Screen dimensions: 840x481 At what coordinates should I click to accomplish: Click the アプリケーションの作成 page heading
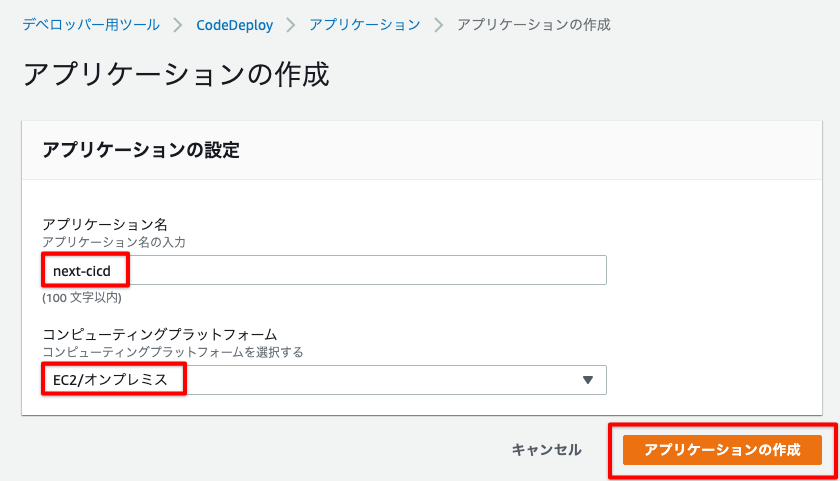pos(175,75)
